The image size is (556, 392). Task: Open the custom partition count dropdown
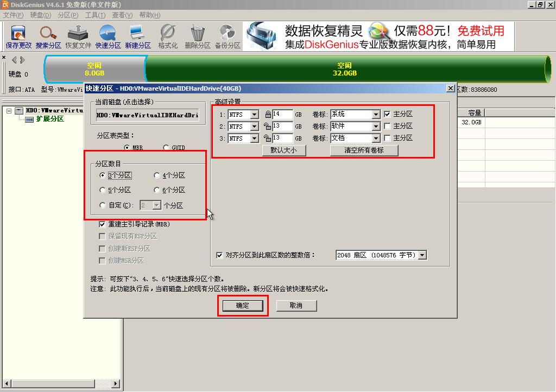click(x=157, y=205)
